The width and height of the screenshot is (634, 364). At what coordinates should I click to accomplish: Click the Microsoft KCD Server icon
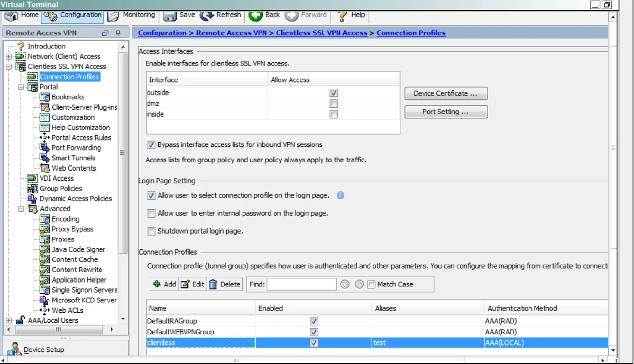pos(44,300)
